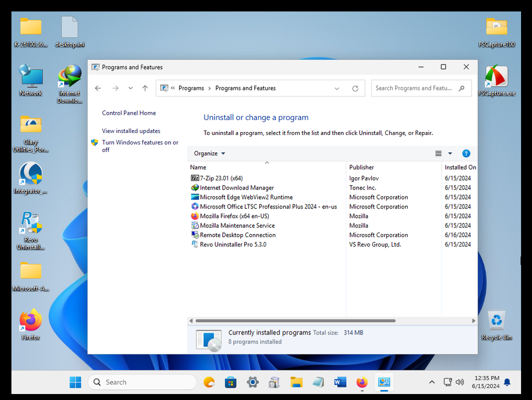This screenshot has height=400, width=532.
Task: Click the Microsoft Office LTSC icon
Action: pos(195,206)
